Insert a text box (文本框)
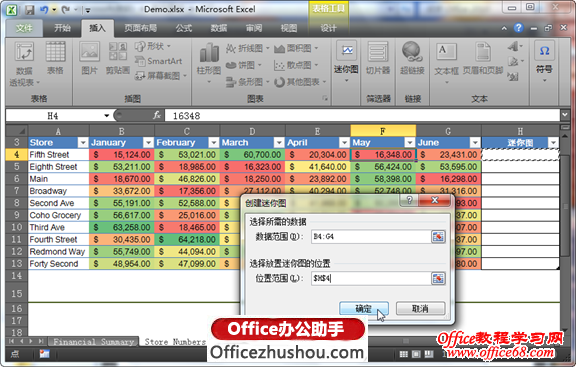Screen dimensions: 576x367 point(446,62)
